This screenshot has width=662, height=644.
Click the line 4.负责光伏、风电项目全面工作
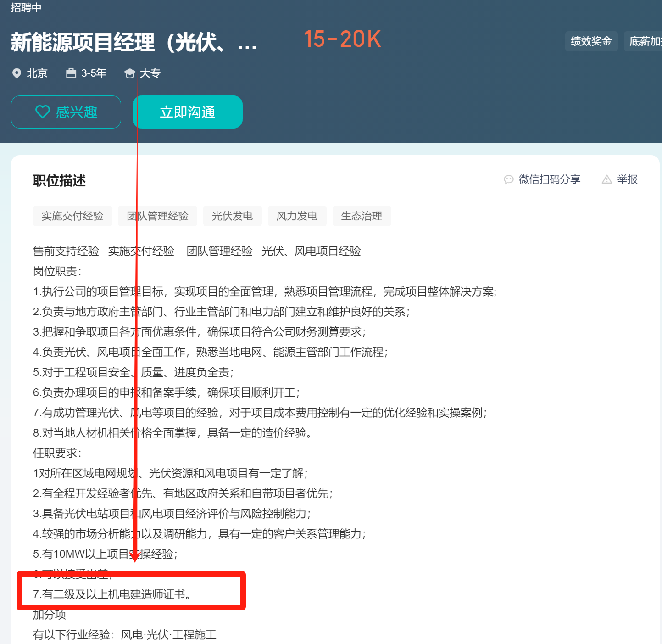[210, 352]
